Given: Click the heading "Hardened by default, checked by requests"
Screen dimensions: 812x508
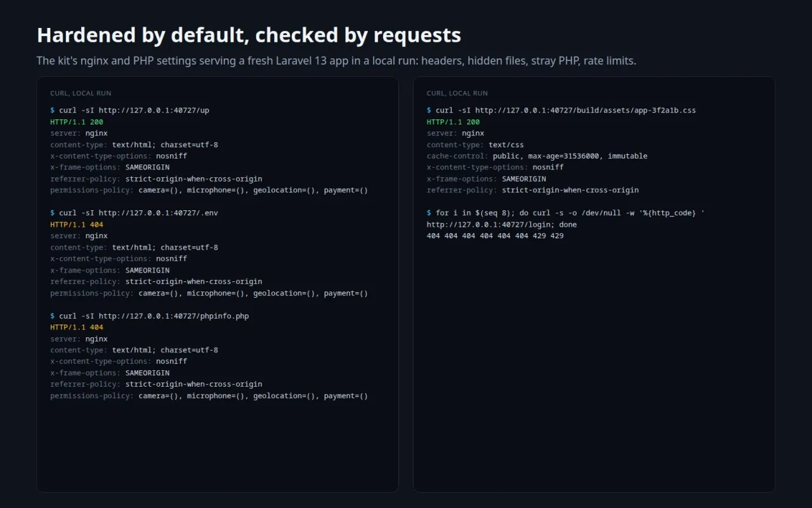Looking at the screenshot, I should pos(249,35).
